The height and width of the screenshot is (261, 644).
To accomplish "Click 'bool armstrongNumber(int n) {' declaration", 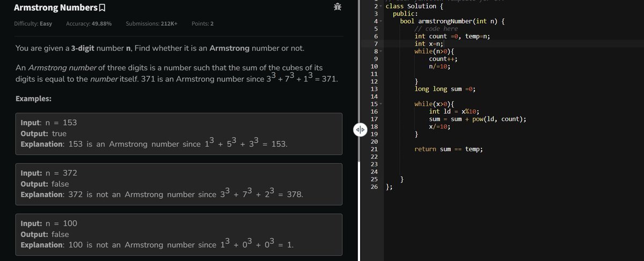I will coord(453,21).
